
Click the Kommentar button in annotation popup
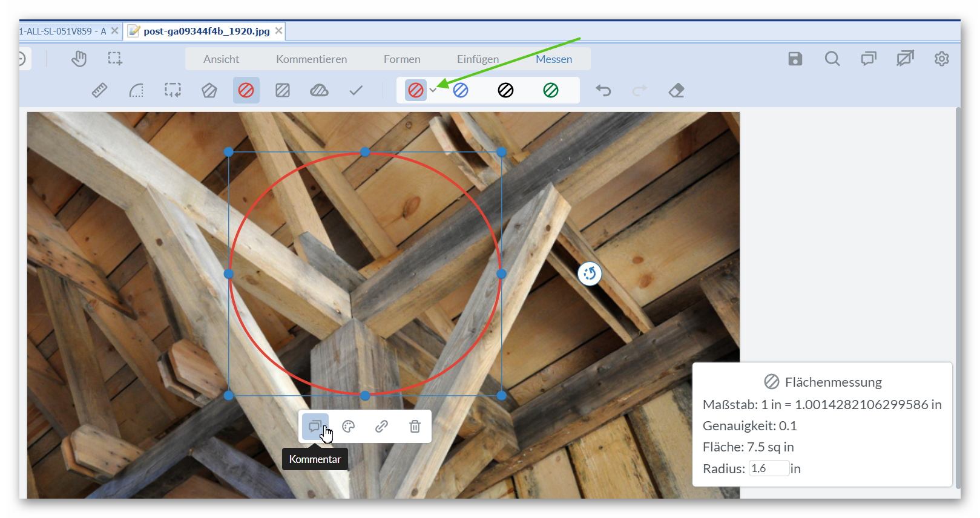click(x=315, y=427)
